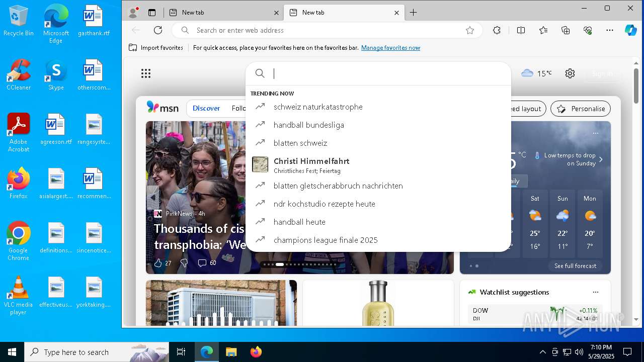Click the browser refresh button
This screenshot has height=362, width=644.
(158, 30)
